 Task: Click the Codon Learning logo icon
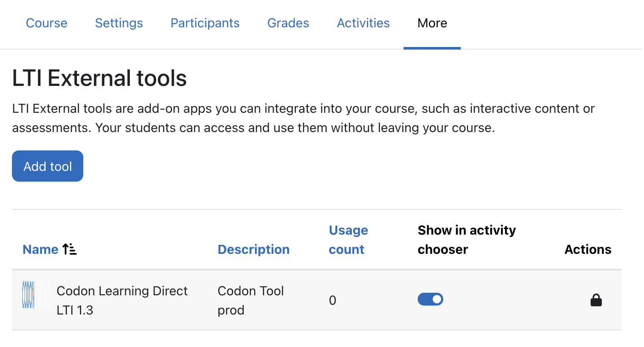tap(36, 295)
